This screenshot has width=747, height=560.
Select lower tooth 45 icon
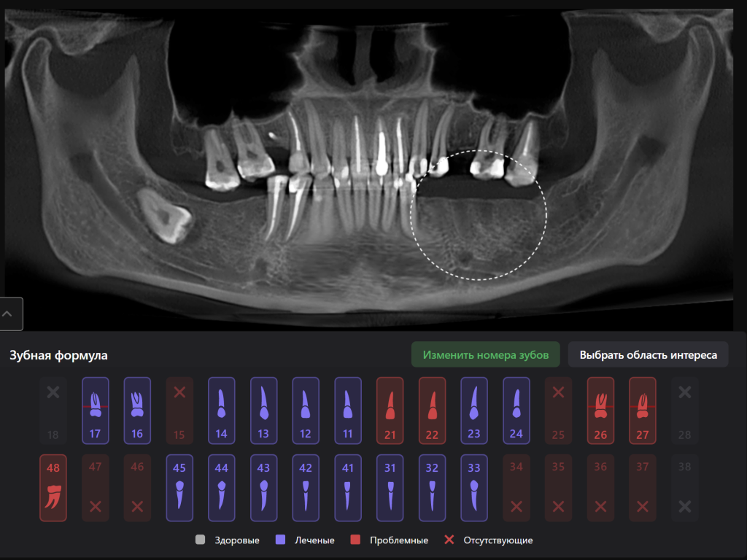point(179,488)
